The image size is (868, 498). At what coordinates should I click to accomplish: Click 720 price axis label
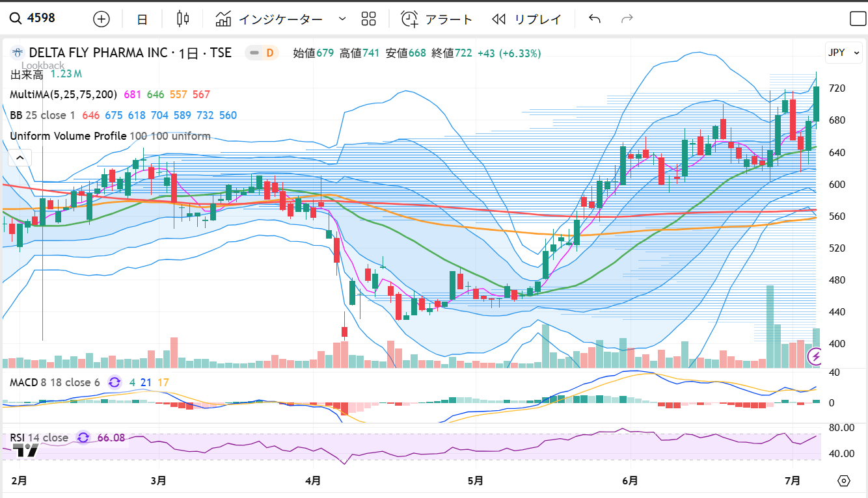point(836,88)
